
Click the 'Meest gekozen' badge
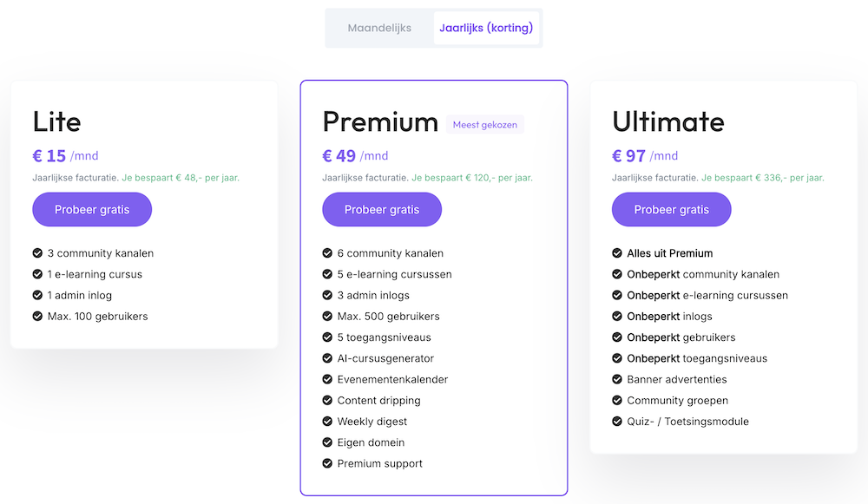click(484, 124)
